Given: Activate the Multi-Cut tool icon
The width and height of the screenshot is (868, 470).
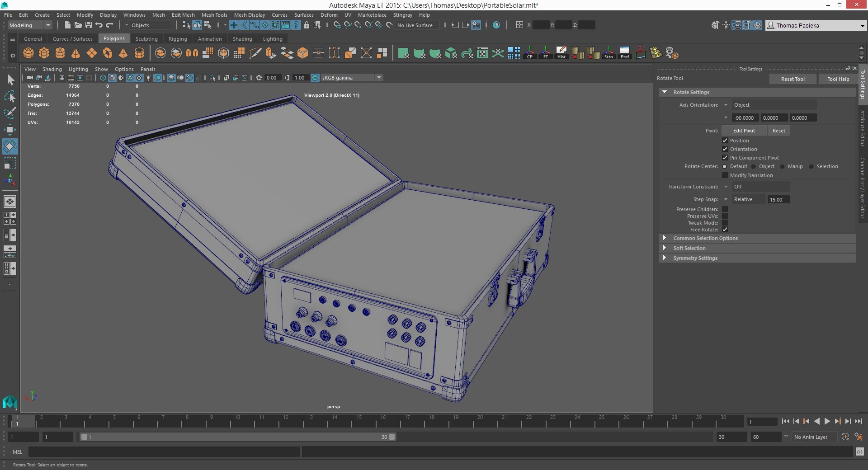Looking at the screenshot, I should click(255, 53).
